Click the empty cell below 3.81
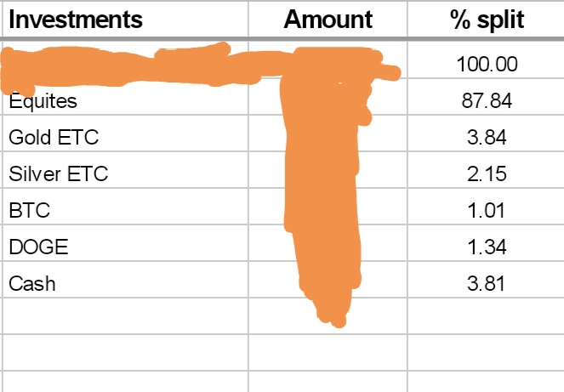This screenshot has height=392, width=564. [487, 316]
